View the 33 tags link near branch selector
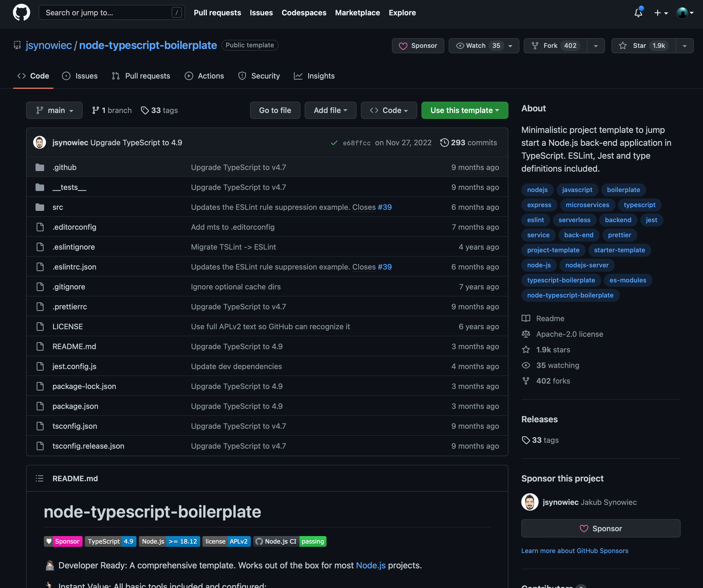 159,110
